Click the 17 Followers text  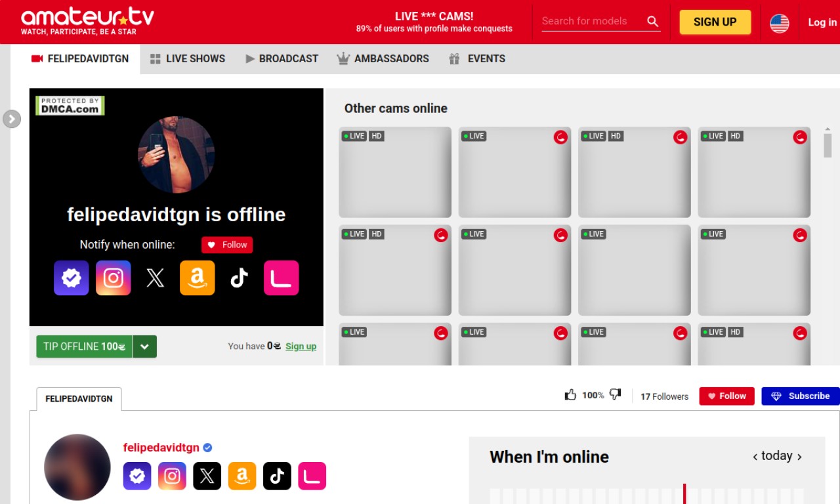tap(665, 396)
